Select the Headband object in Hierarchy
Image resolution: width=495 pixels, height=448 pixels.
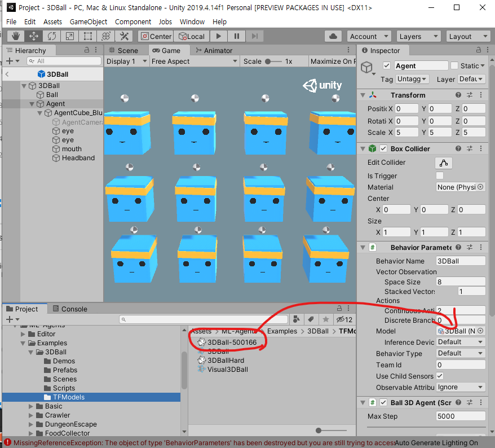tap(78, 158)
